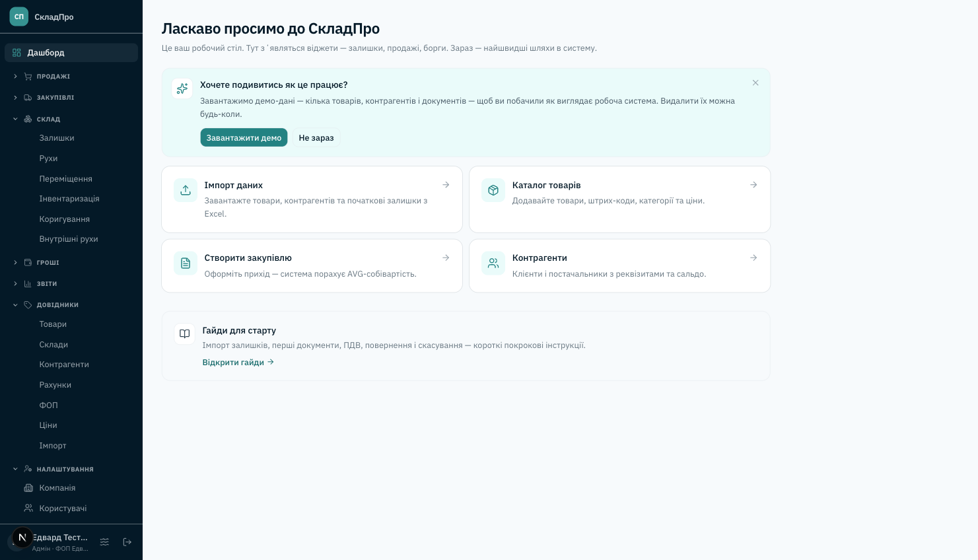Image resolution: width=978 pixels, height=560 pixels.
Task: Click the Каталог товарів box icon
Action: [493, 190]
